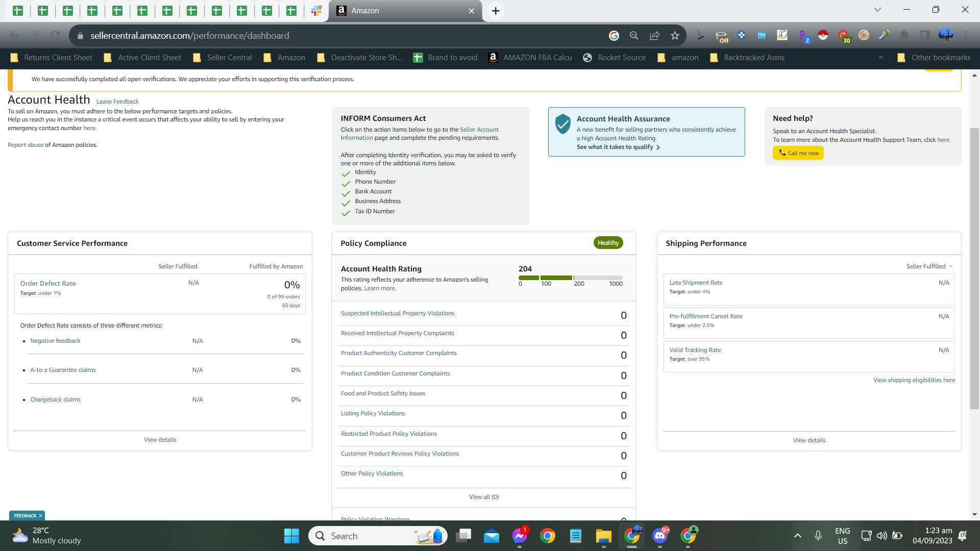The height and width of the screenshot is (551, 980).
Task: Open the Windows Start menu
Action: [291, 536]
